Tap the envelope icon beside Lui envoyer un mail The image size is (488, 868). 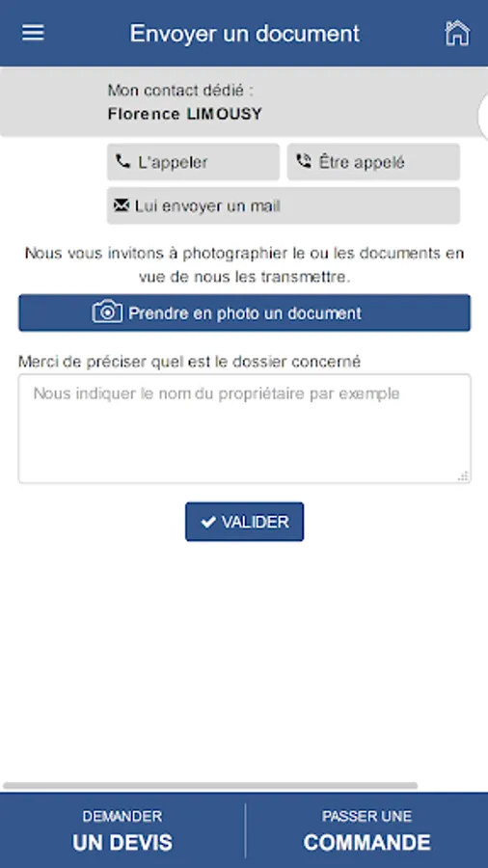pyautogui.click(x=122, y=206)
